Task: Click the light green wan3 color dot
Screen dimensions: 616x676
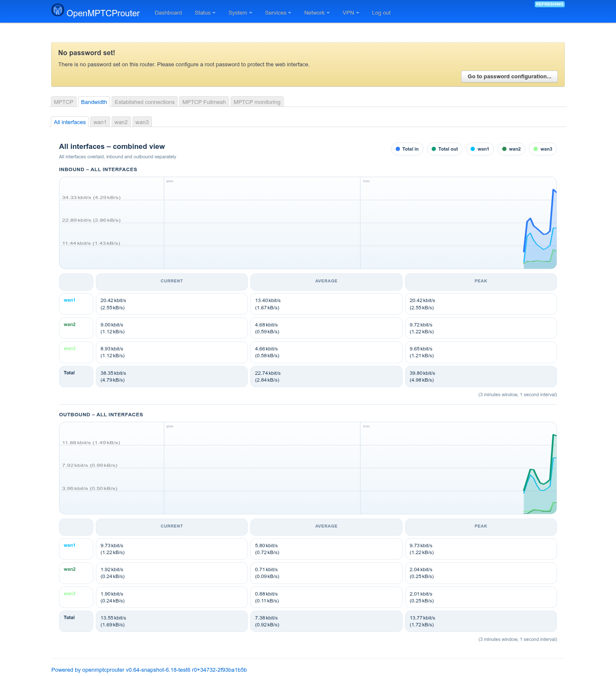Action: click(x=536, y=149)
